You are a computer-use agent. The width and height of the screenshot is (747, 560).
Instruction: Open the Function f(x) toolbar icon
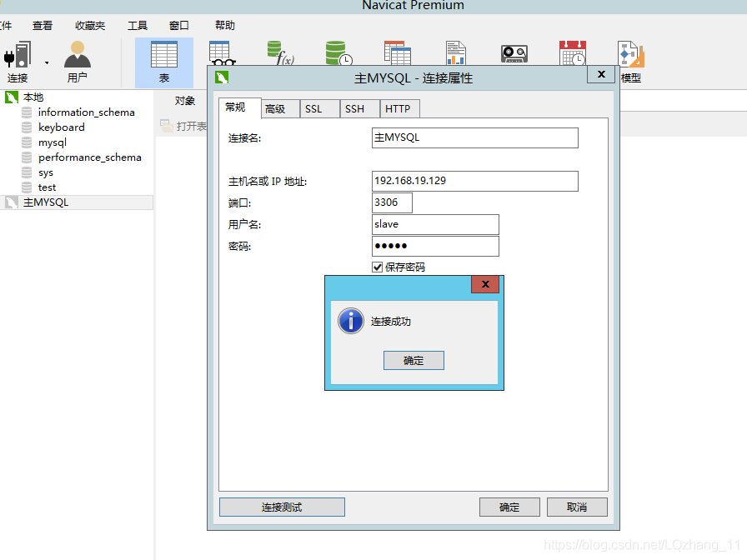coord(281,52)
